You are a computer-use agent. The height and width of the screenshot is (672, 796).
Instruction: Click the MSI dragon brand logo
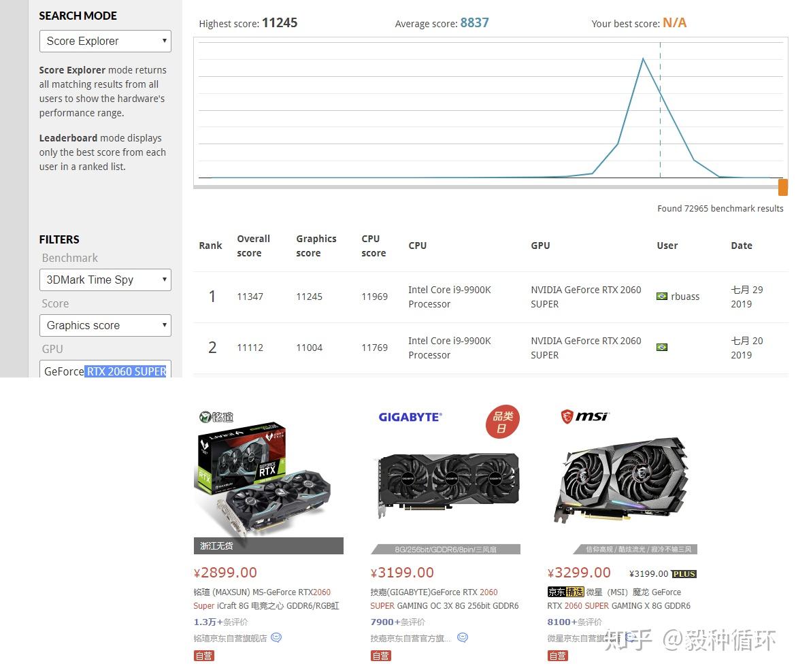(584, 417)
